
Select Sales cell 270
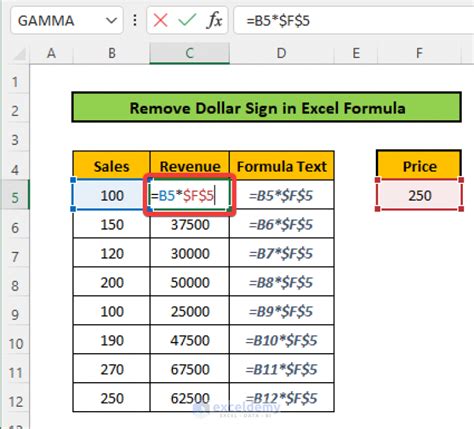[x=111, y=369]
